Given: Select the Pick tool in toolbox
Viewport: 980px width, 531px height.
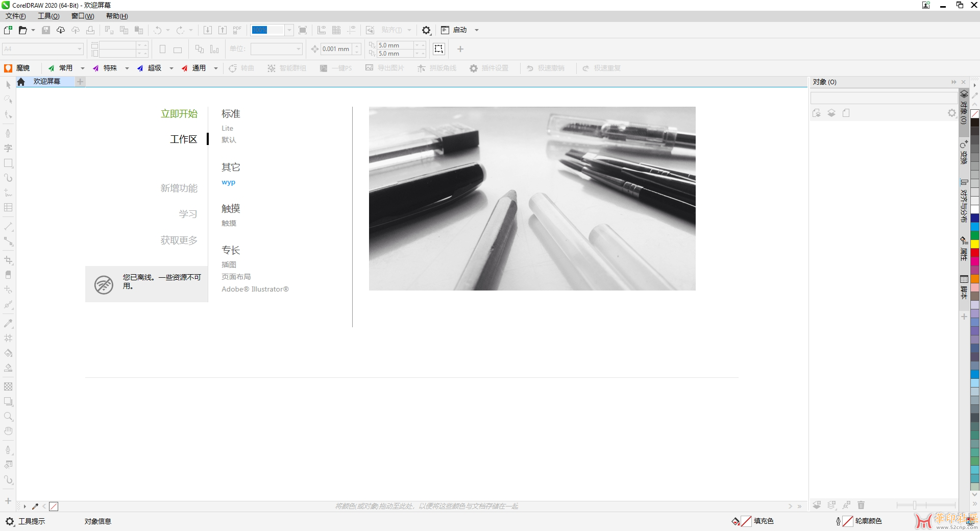Looking at the screenshot, I should click(x=8, y=85).
